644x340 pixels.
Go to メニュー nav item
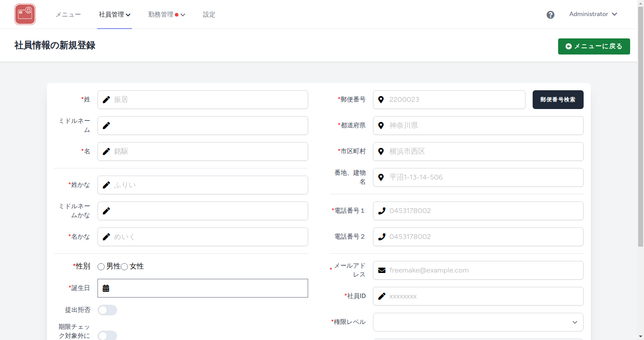point(68,15)
